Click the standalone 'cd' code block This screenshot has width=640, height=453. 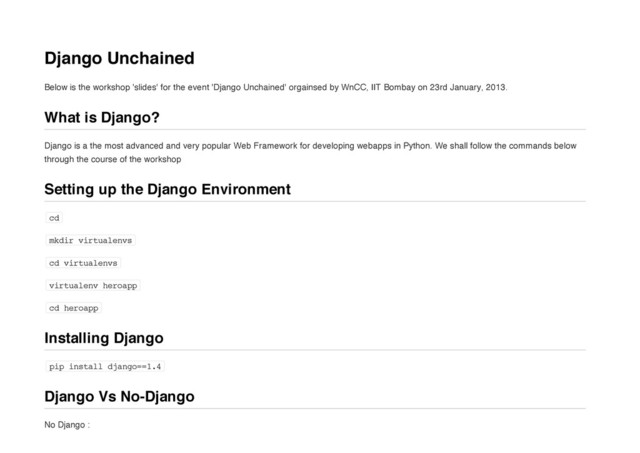(x=55, y=218)
